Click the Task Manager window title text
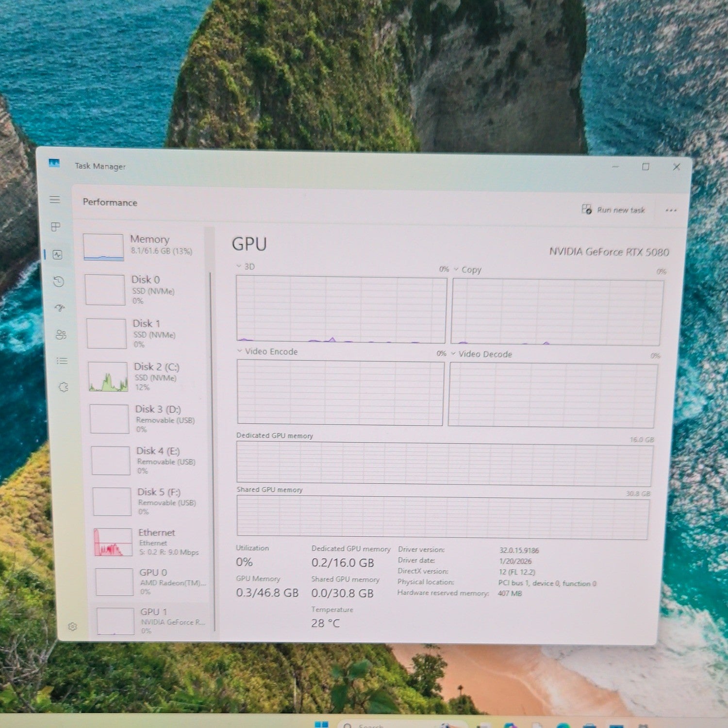This screenshot has height=728, width=728. tap(100, 166)
